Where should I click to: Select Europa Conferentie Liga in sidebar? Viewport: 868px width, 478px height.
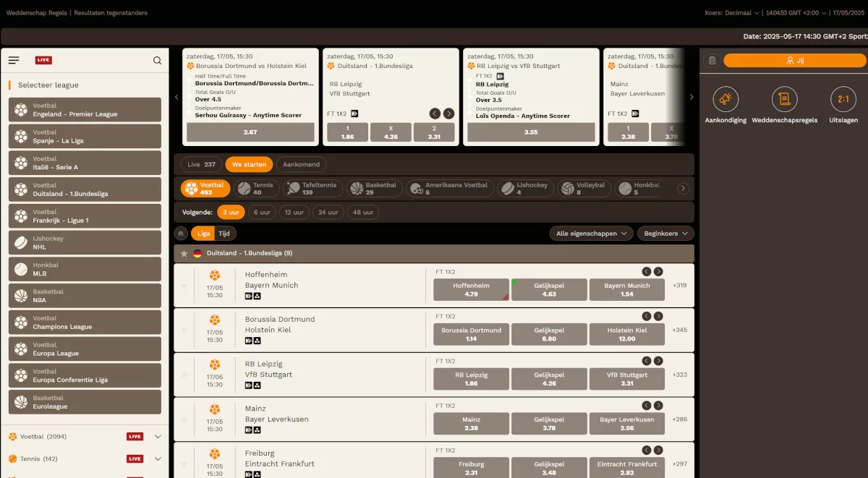85,375
